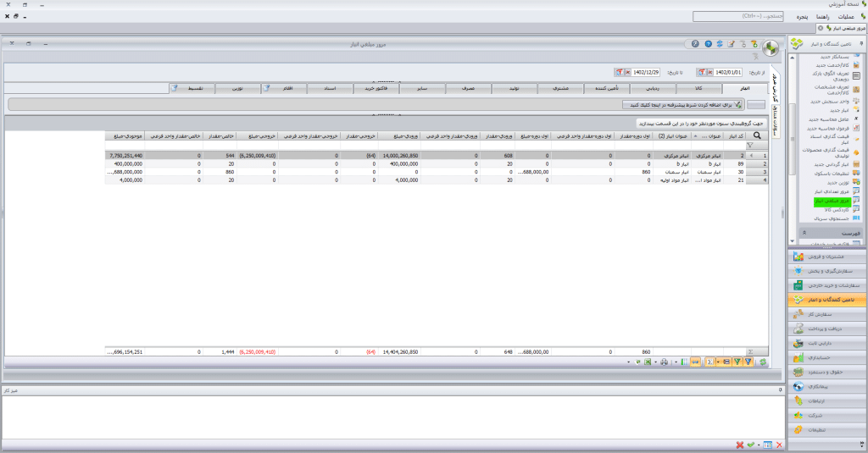Switch to the فاکتور خرید tab

(376, 89)
